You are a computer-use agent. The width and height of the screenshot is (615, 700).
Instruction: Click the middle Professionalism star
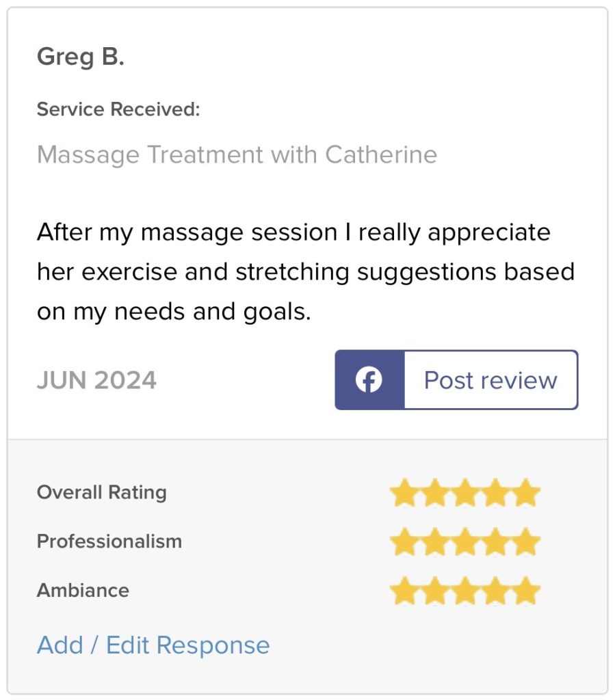[465, 542]
